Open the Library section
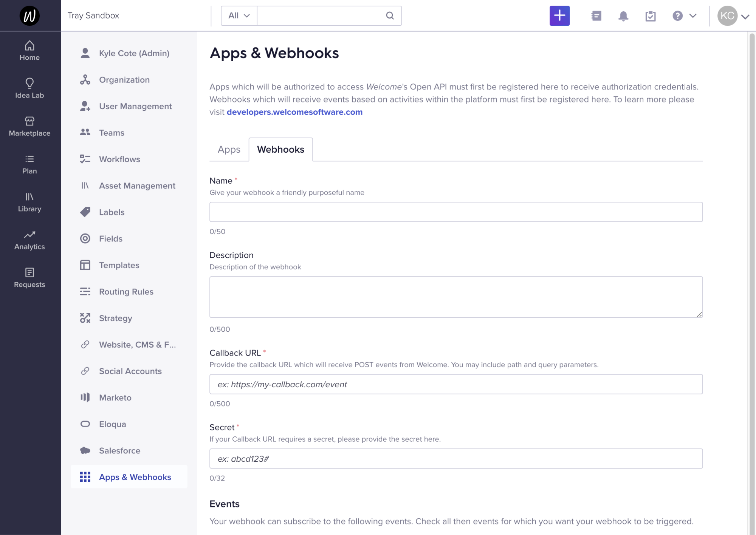756x535 pixels. tap(29, 202)
